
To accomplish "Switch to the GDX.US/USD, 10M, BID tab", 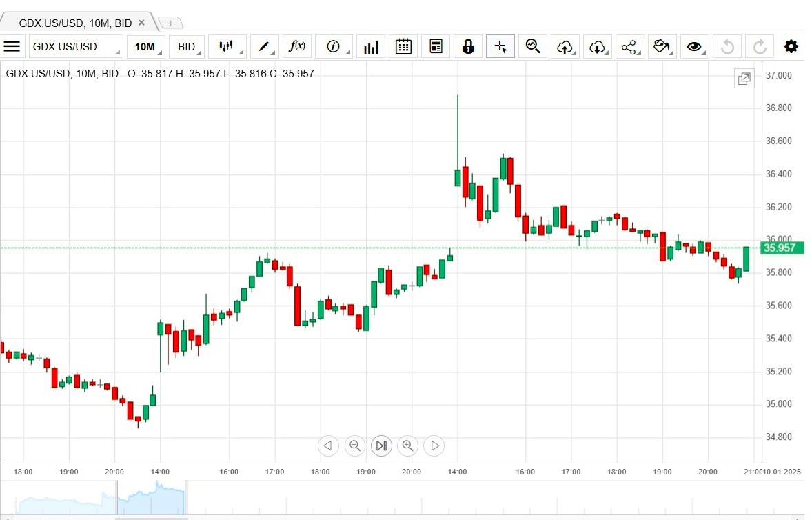I will (74, 23).
